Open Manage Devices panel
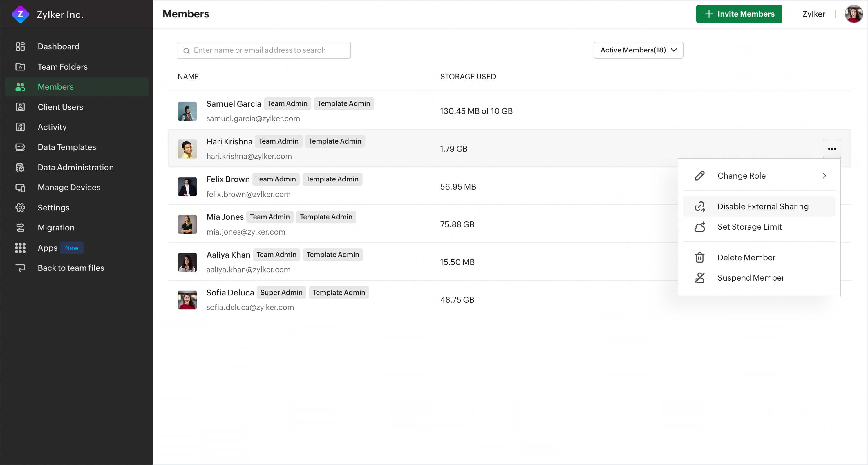 click(x=69, y=187)
